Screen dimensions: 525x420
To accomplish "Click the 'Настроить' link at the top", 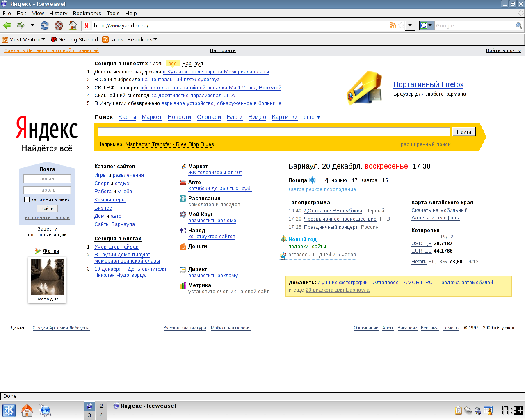I will pos(223,51).
